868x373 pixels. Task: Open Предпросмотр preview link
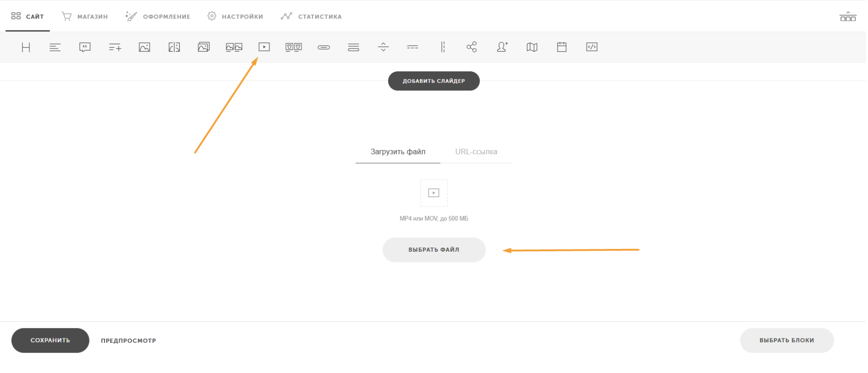pos(129,341)
